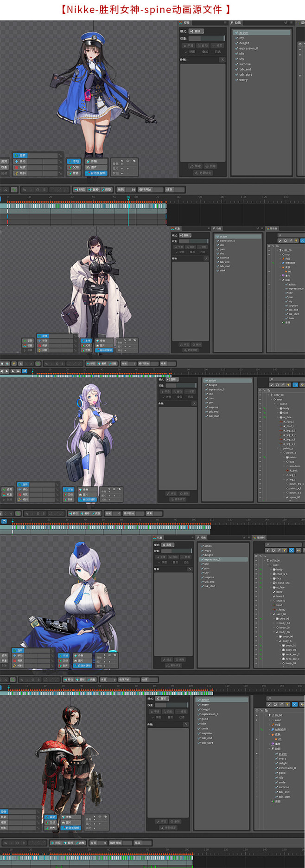Click the slot icon next to chair_6_1
This screenshot has width=305, height=868.
[274, 574]
